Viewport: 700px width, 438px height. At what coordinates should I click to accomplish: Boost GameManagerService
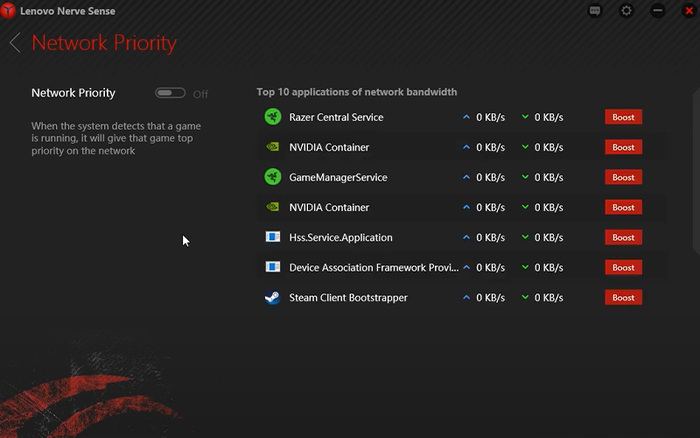click(x=623, y=177)
